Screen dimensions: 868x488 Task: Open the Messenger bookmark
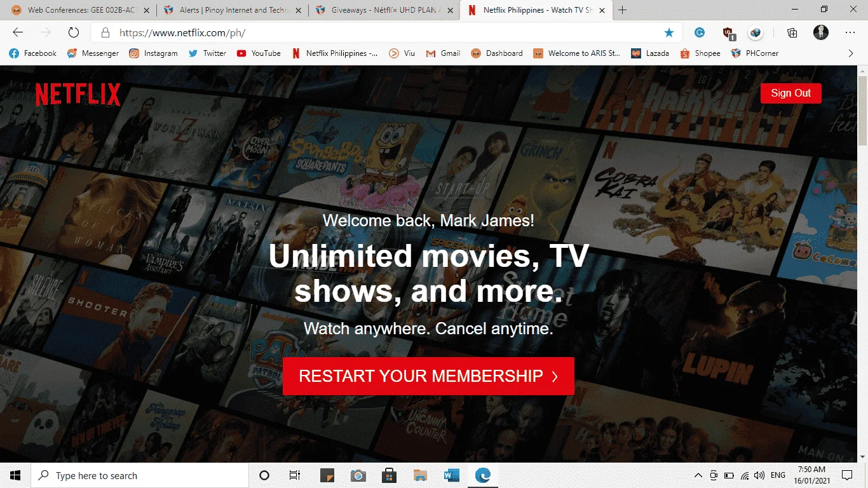(x=93, y=53)
